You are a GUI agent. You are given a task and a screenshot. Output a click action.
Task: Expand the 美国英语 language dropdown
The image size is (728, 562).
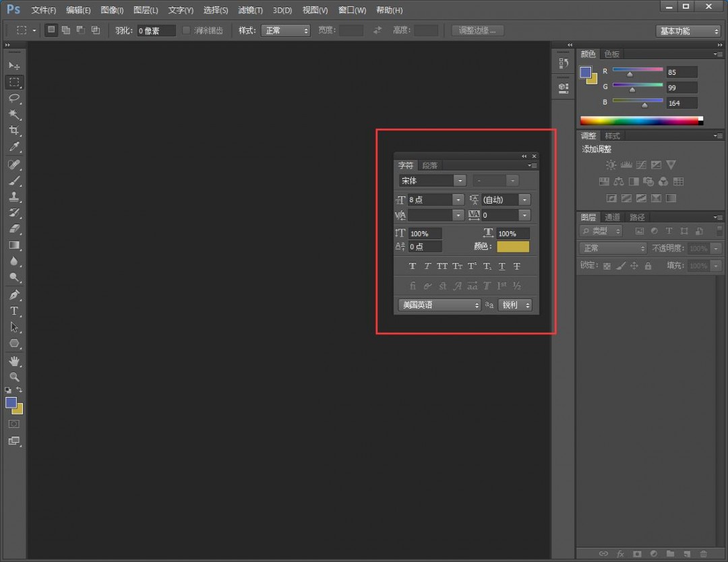pos(439,305)
